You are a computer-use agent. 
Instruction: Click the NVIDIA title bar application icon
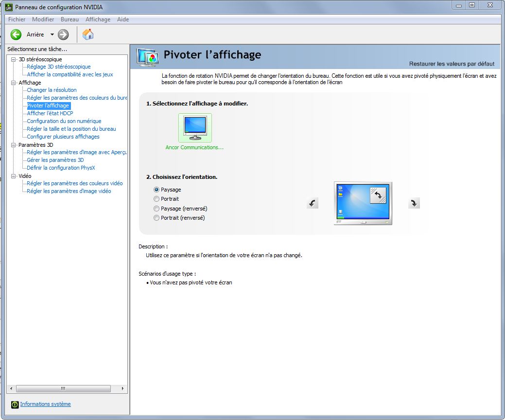pos(9,7)
